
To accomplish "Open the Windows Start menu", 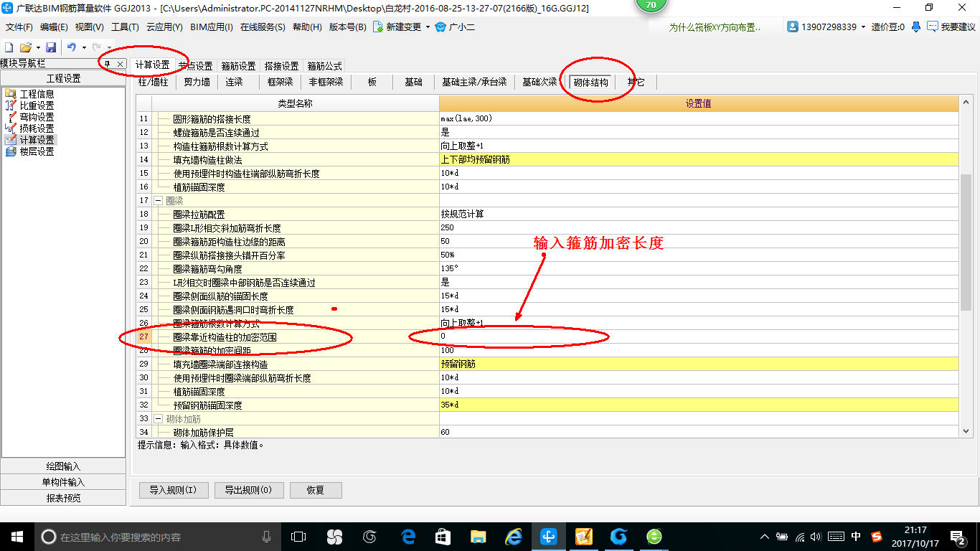I will (x=17, y=537).
